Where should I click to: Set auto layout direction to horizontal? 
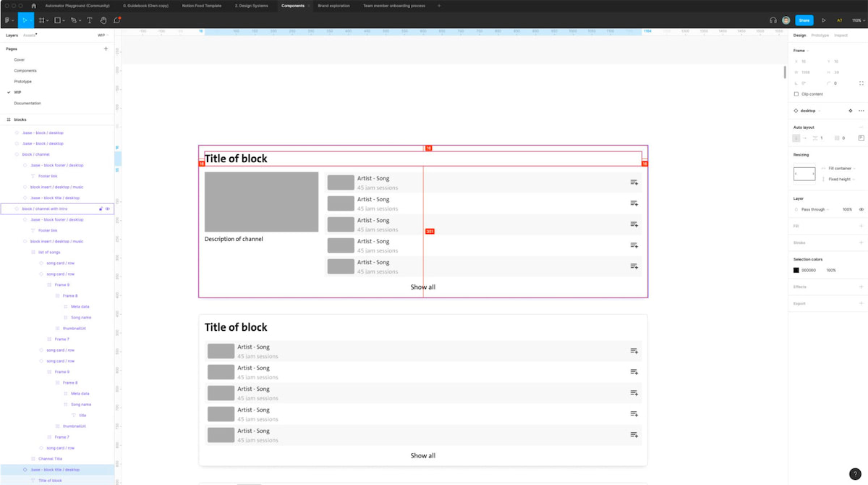805,138
